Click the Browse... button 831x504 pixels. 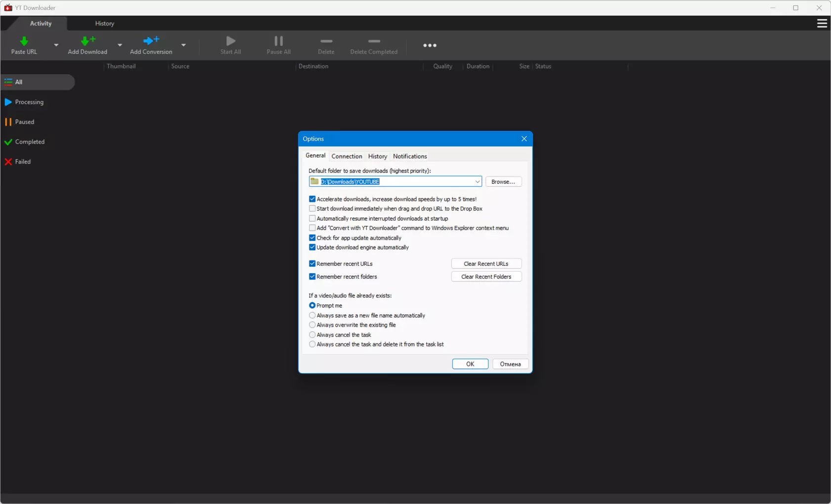[503, 182]
